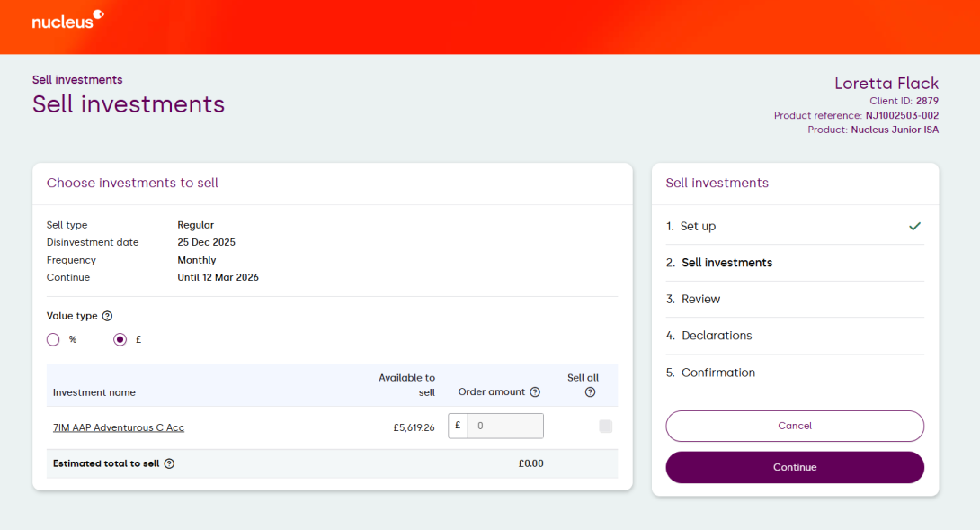980x530 pixels.
Task: Open step 4 Declarations
Action: click(x=716, y=336)
